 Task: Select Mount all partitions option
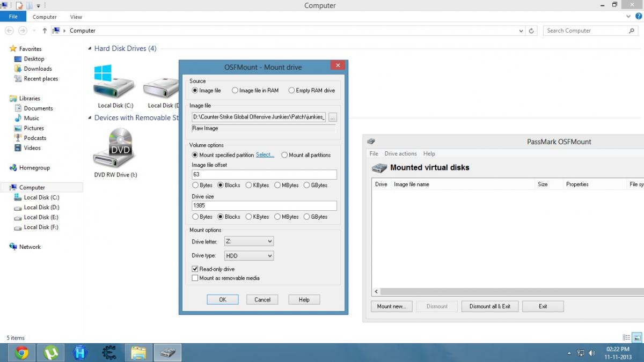tap(284, 155)
